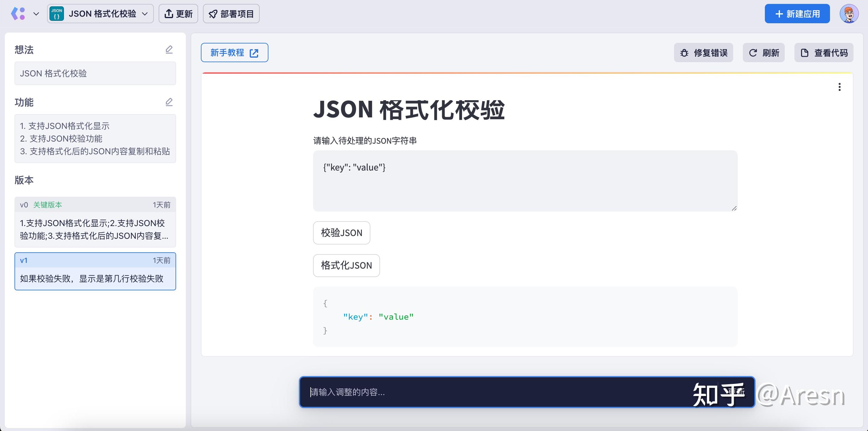Click the JSON badge icon in title bar
This screenshot has width=868, height=431.
click(57, 14)
